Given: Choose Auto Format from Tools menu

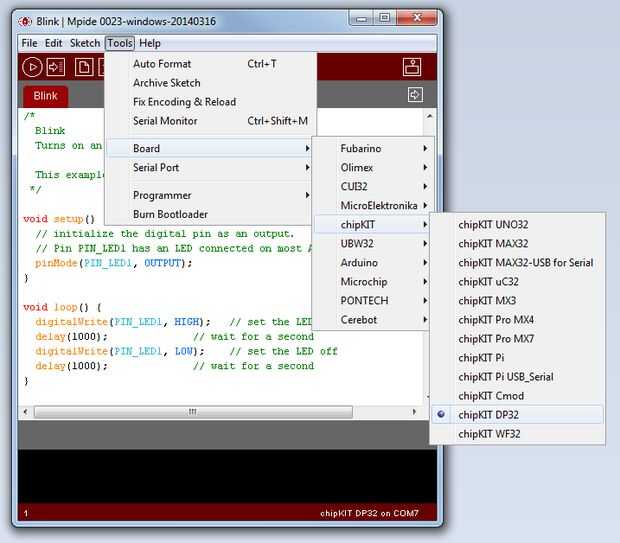Looking at the screenshot, I should pos(210,64).
